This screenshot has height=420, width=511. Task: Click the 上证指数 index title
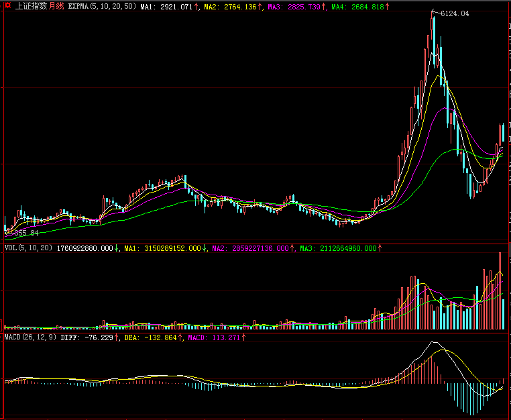32,6
